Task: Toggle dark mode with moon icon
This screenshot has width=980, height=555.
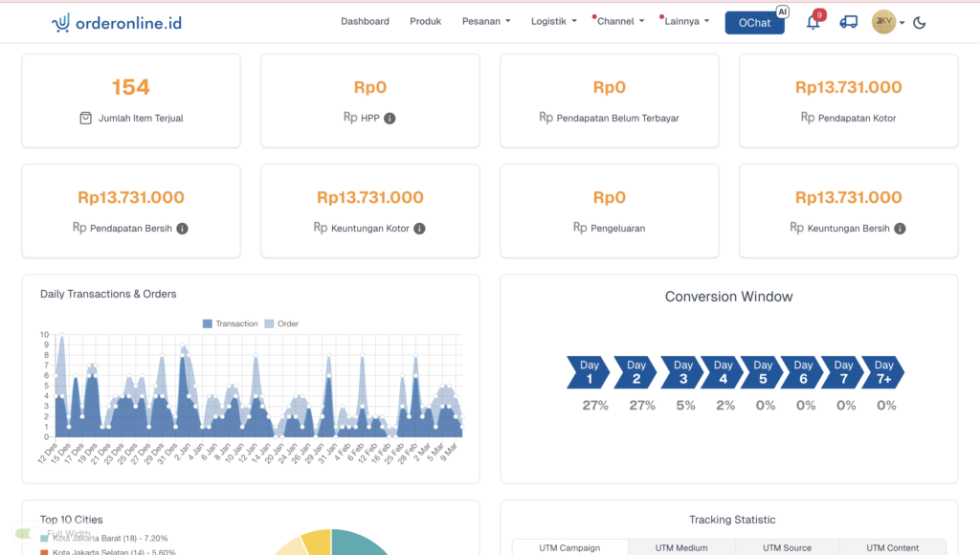Action: tap(920, 23)
